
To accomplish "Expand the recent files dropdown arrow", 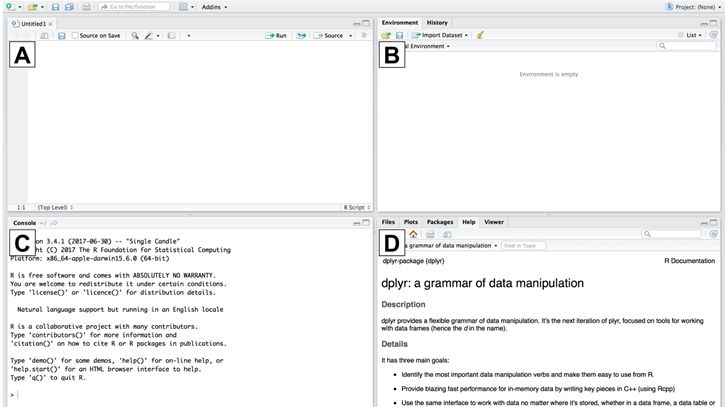I will click(43, 7).
